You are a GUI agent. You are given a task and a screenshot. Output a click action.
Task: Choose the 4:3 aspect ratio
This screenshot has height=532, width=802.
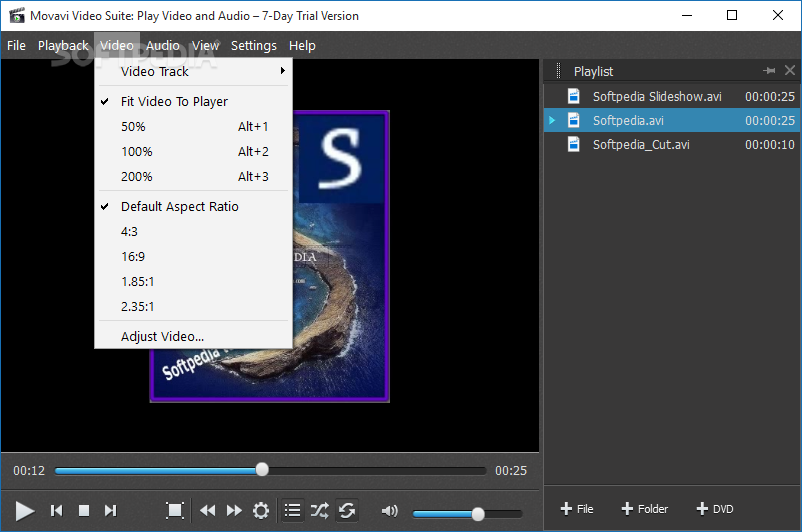click(x=193, y=231)
